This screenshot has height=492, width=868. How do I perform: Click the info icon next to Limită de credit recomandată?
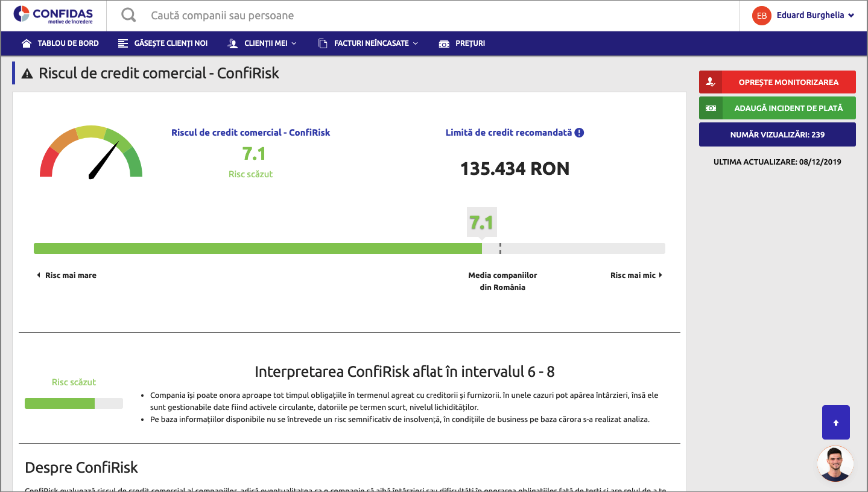pos(579,133)
